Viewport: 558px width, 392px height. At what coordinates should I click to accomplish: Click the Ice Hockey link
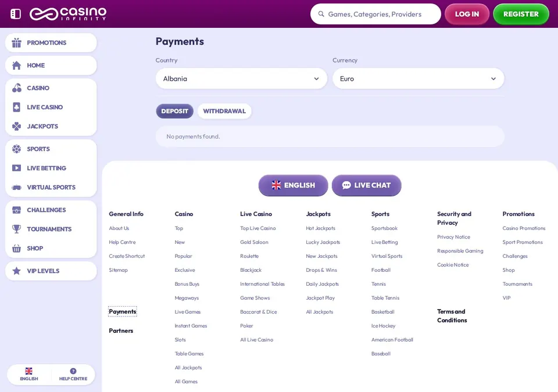point(383,325)
